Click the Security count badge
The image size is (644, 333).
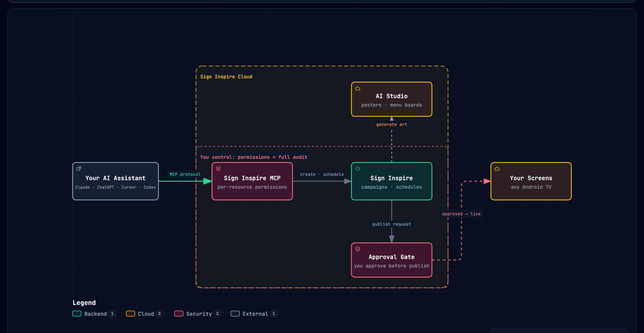pyautogui.click(x=217, y=314)
